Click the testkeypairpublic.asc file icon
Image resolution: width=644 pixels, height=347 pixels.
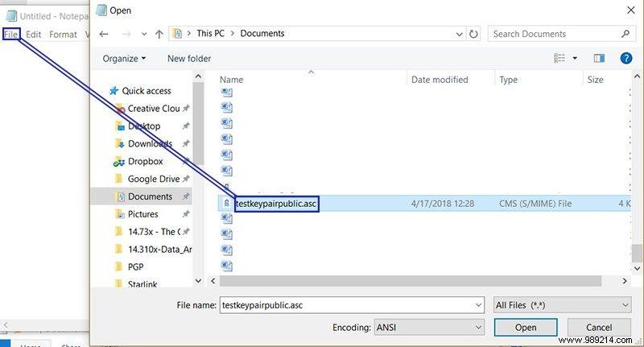coord(226,203)
